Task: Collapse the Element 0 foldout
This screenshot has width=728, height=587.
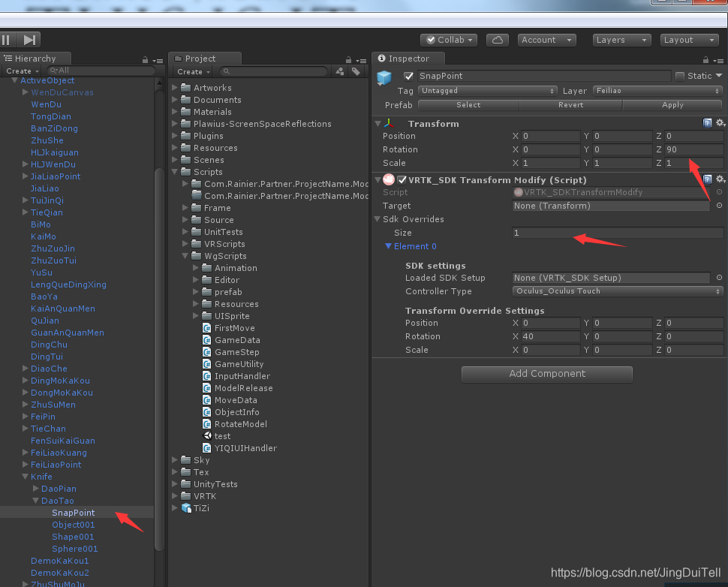Action: 389,246
